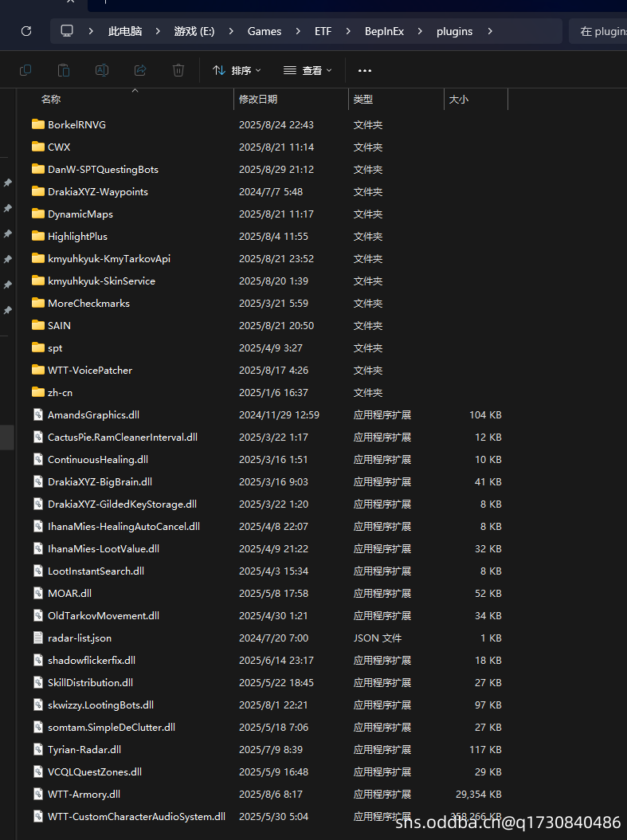Select the IhanaMies-LootValue.dll file name

pos(104,548)
